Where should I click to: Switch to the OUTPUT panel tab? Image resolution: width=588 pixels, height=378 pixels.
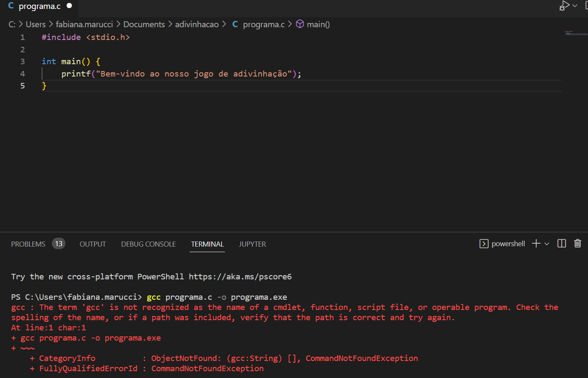[93, 244]
